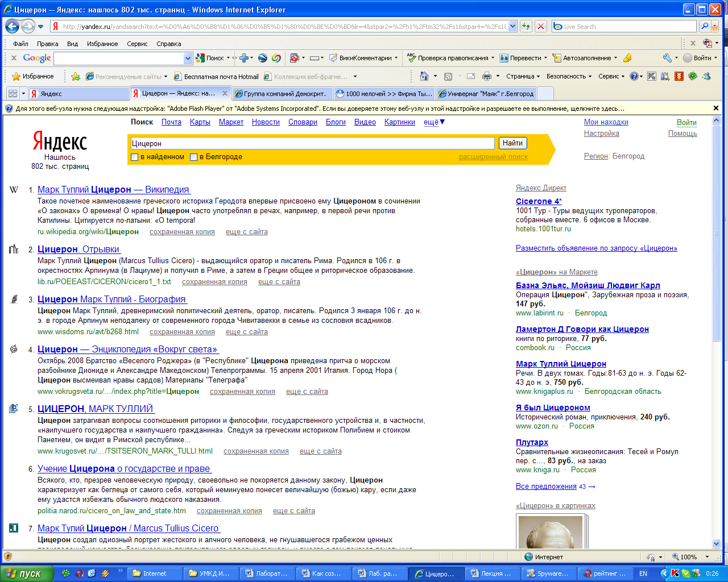Open the 'Spyware...' taskbar item
The image size is (728, 582).
tap(549, 573)
